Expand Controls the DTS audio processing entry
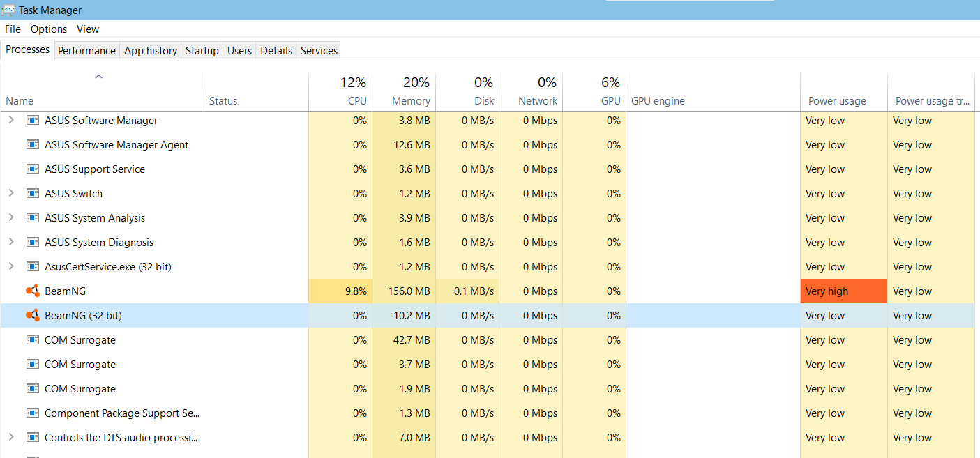The image size is (980, 458). coord(11,438)
